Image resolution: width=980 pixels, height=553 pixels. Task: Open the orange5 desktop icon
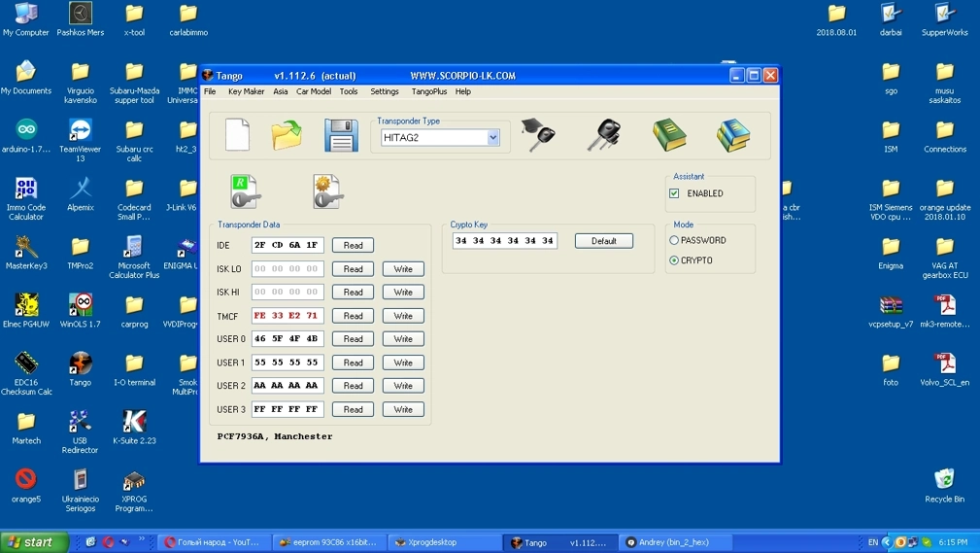25,486
